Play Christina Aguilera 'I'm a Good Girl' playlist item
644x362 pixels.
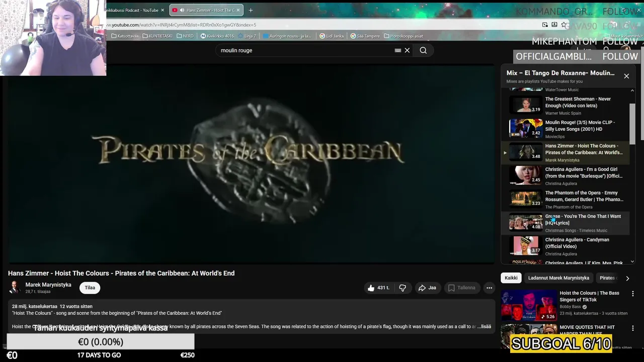[x=566, y=176]
